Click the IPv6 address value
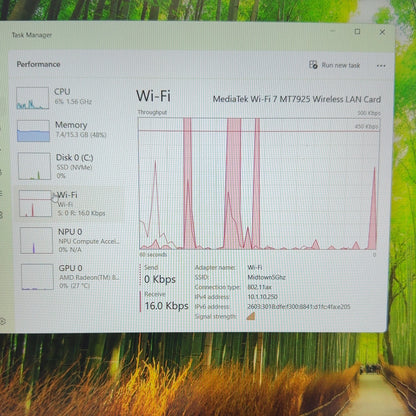Viewport: 416px width, 416px height. [x=299, y=307]
